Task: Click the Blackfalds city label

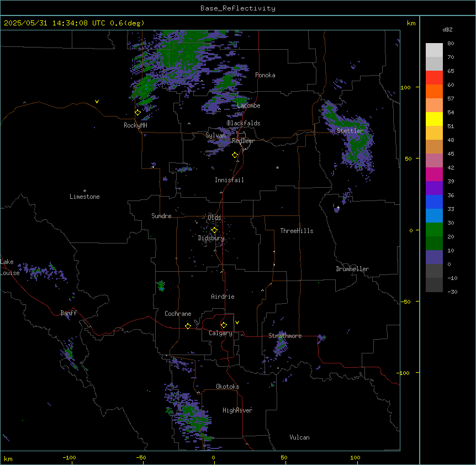Action: [x=244, y=123]
